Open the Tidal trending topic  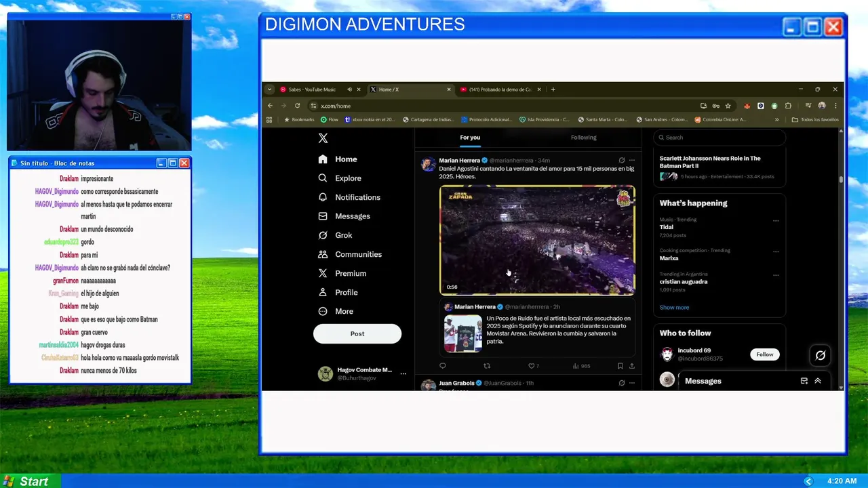coord(667,227)
